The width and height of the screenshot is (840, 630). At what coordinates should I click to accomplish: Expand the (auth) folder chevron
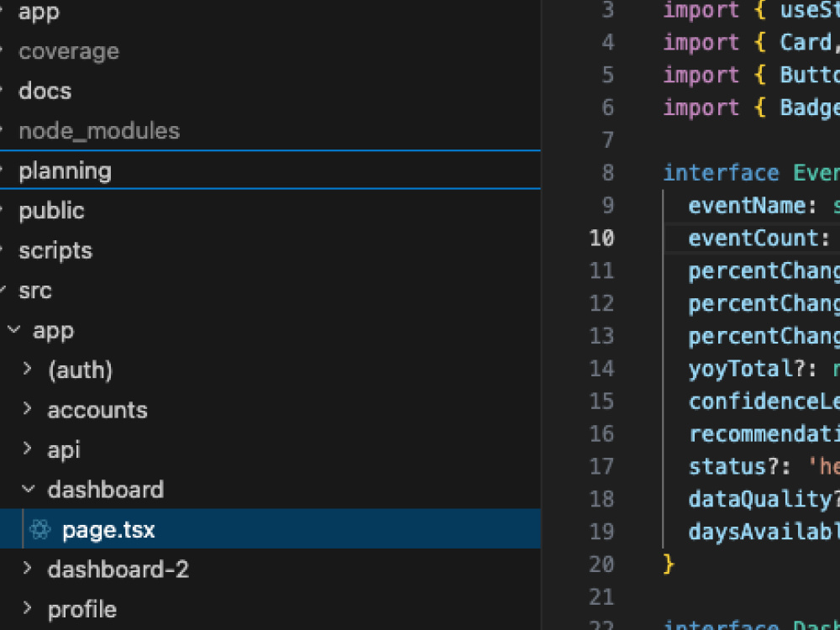pyautogui.click(x=28, y=369)
